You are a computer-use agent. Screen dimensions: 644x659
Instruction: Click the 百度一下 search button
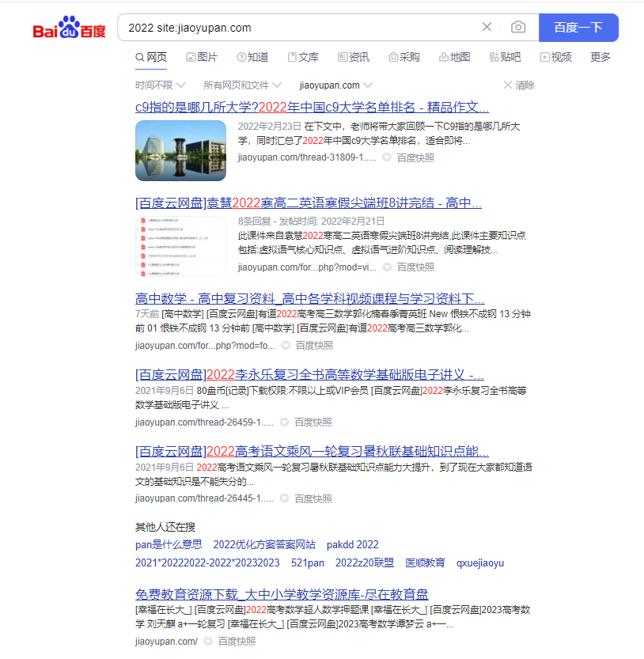[x=578, y=28]
